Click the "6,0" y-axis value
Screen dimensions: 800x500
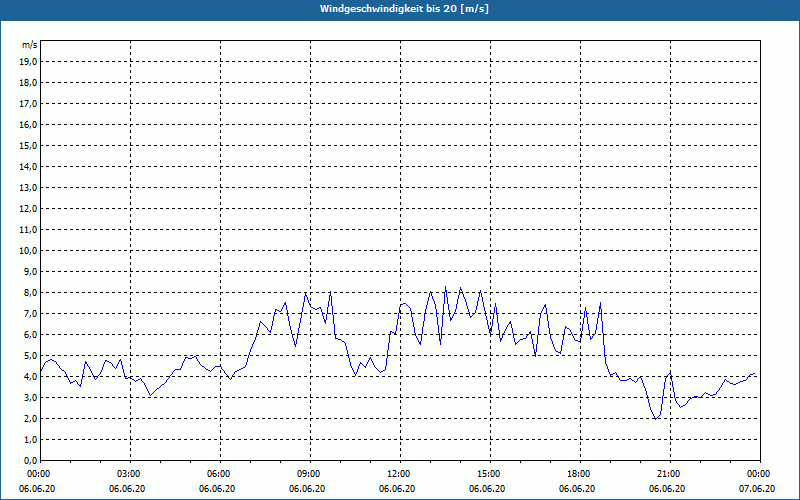pyautogui.click(x=30, y=335)
